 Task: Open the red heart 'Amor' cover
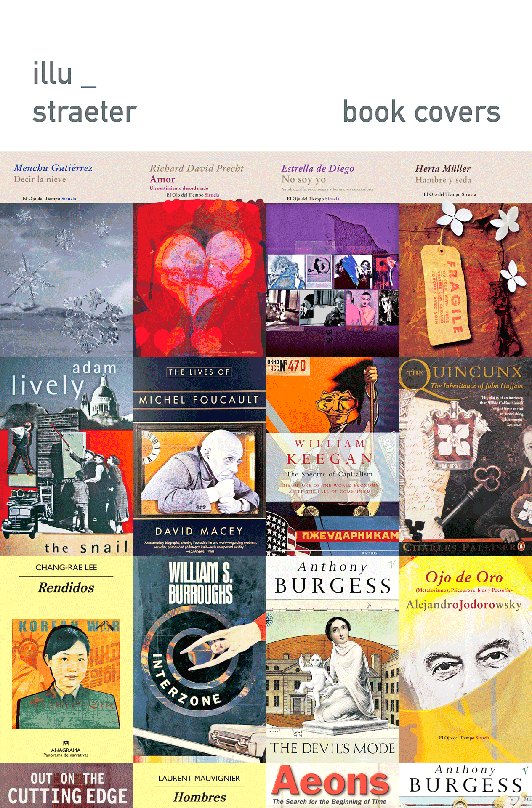pyautogui.click(x=199, y=254)
